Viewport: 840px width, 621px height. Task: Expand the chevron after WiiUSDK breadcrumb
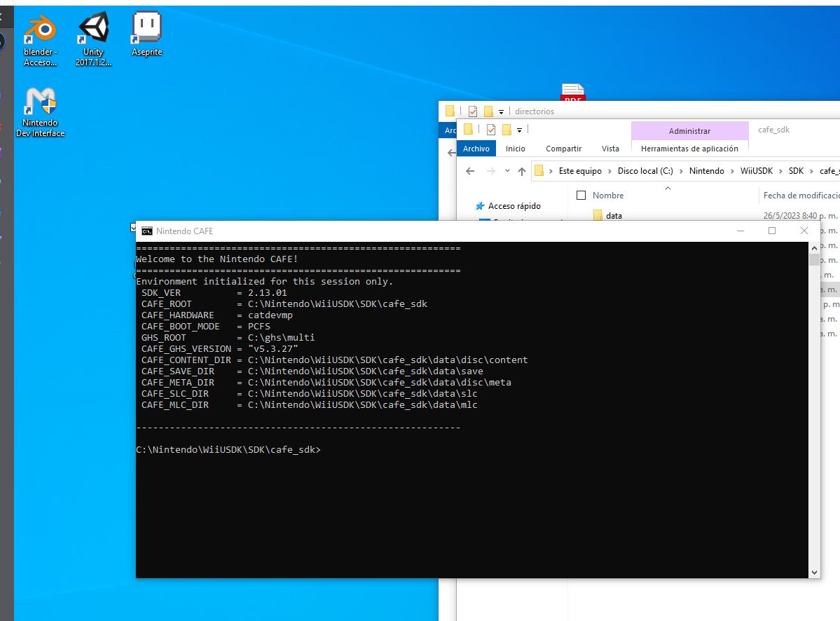coord(781,171)
